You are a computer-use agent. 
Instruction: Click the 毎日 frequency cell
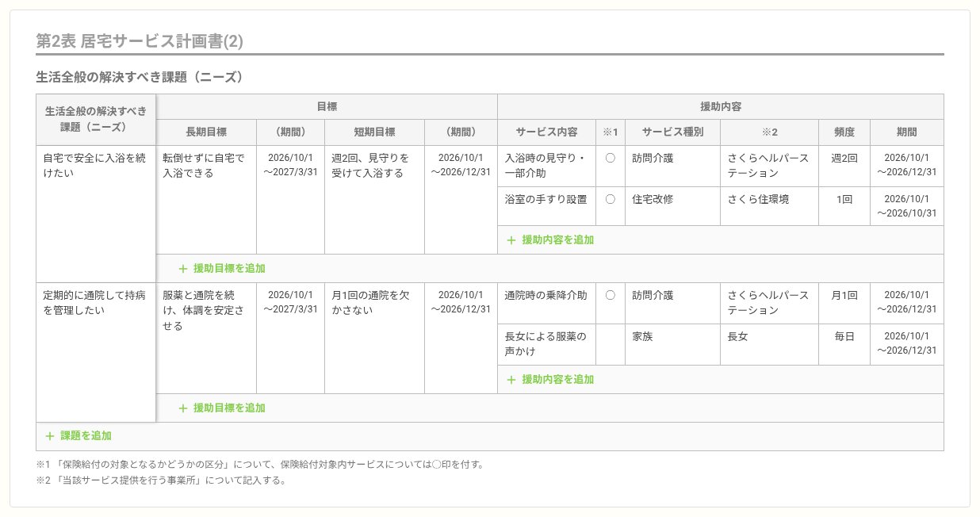pyautogui.click(x=844, y=344)
